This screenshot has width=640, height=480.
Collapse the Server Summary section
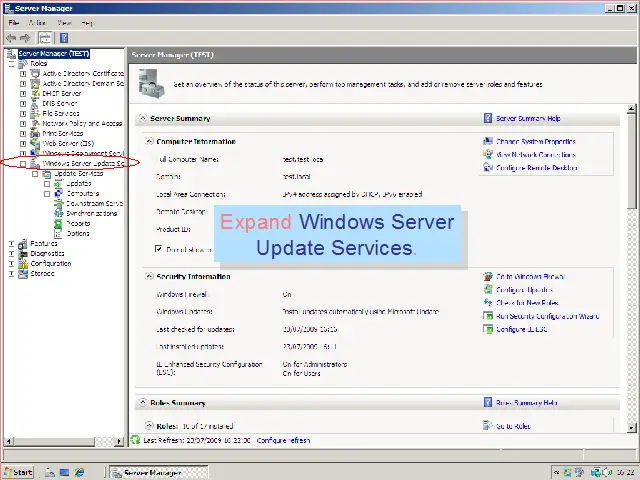[x=142, y=118]
